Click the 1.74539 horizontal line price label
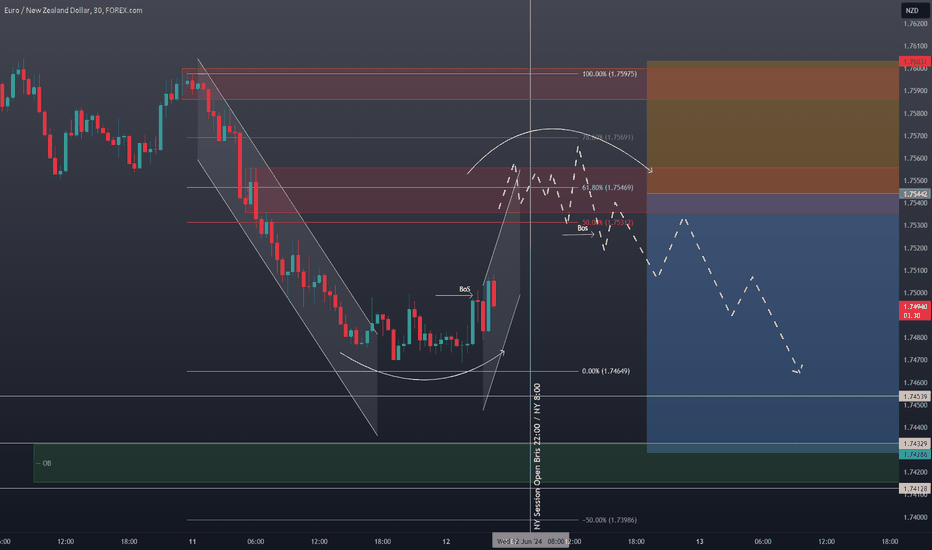The image size is (932, 550). point(915,397)
